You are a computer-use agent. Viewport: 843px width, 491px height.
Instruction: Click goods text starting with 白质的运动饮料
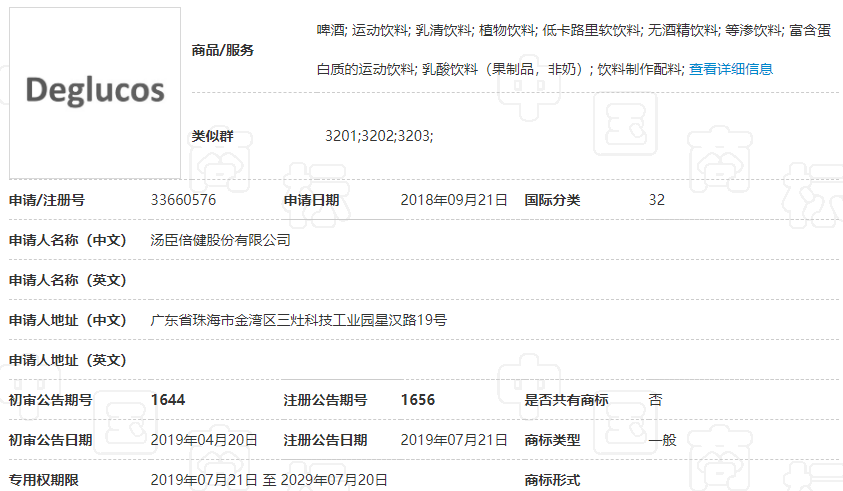tap(501, 69)
